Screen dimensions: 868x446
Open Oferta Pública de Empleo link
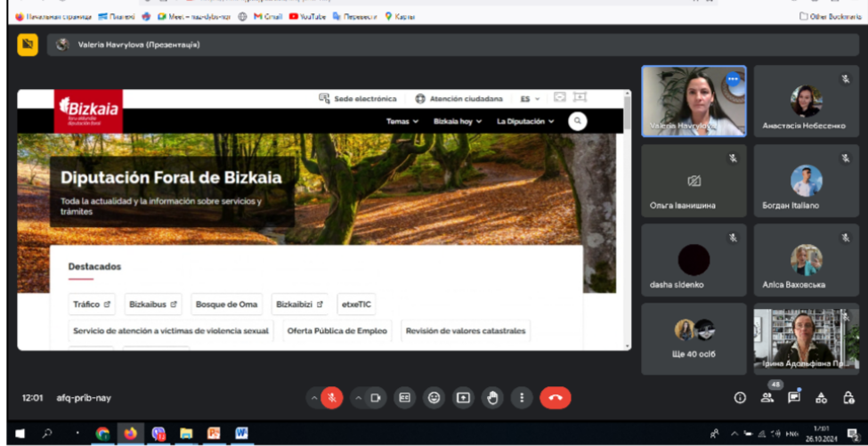point(337,331)
